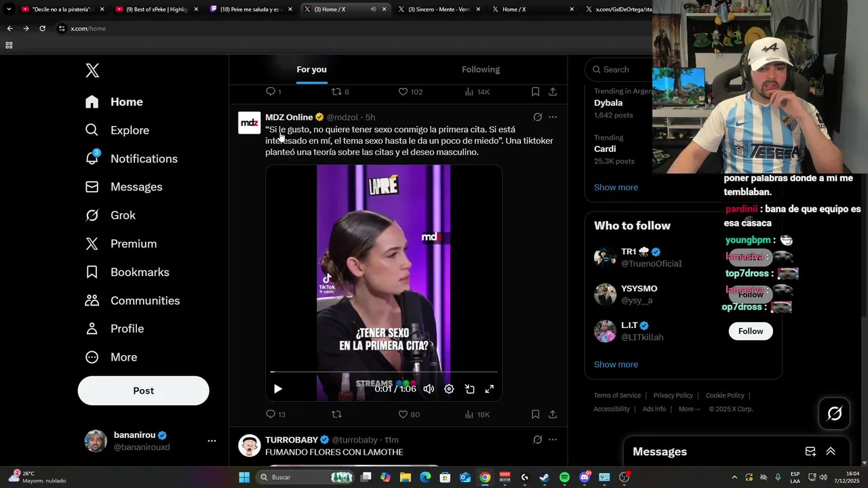Open video settings gear
868x488 pixels.
(449, 389)
